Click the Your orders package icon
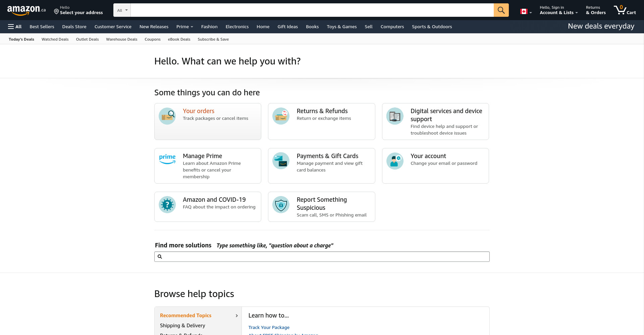Screen dimensions: 644x335 tap(167, 116)
